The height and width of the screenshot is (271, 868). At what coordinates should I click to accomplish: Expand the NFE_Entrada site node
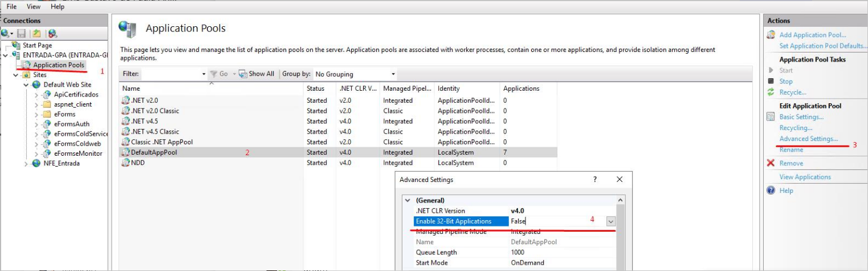pyautogui.click(x=26, y=163)
